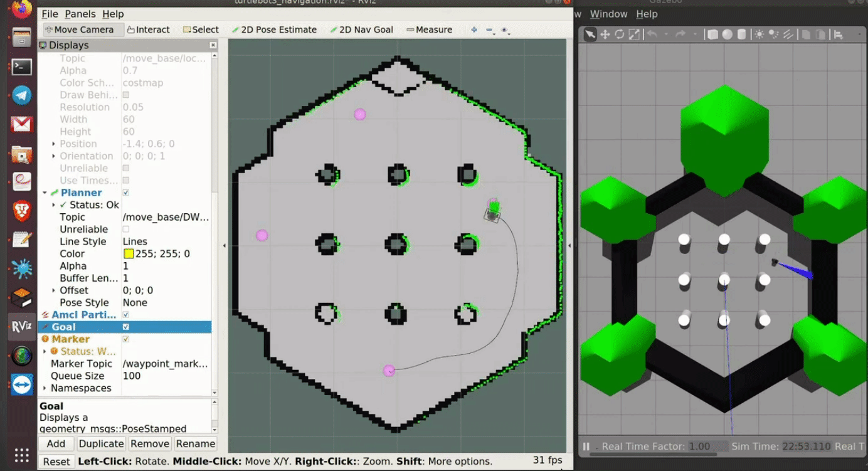Uncheck the Planner display checkbox
This screenshot has width=868, height=471.
point(127,193)
